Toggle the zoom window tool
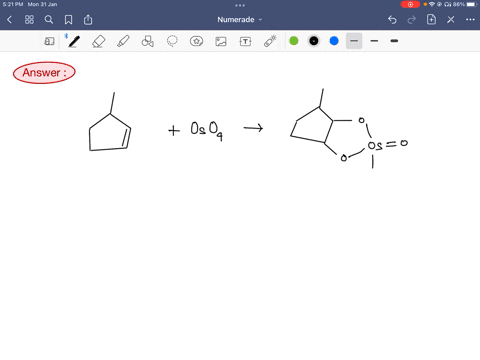Viewport: 480px width, 360px height. pyautogui.click(x=49, y=41)
